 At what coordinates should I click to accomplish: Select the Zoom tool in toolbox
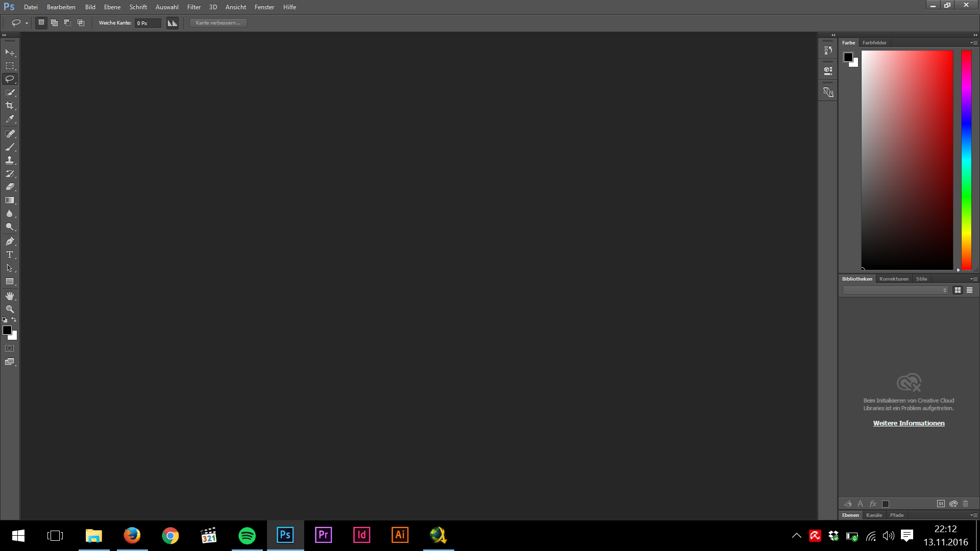[10, 309]
